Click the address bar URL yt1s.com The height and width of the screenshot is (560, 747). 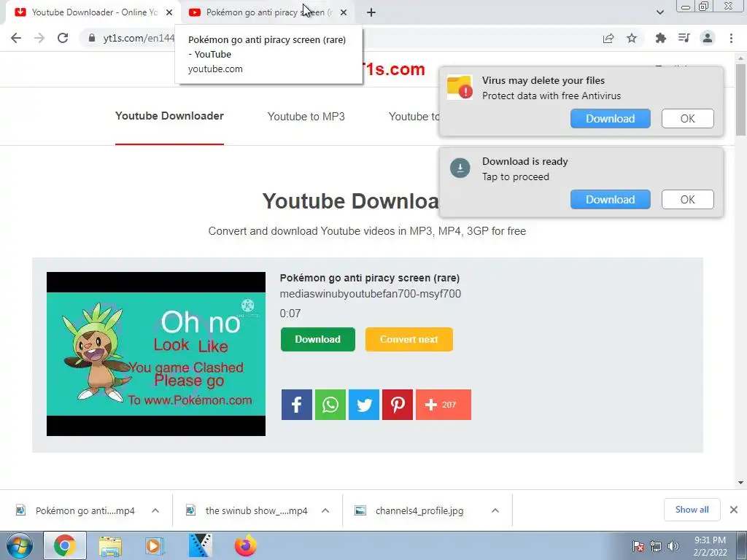point(139,38)
